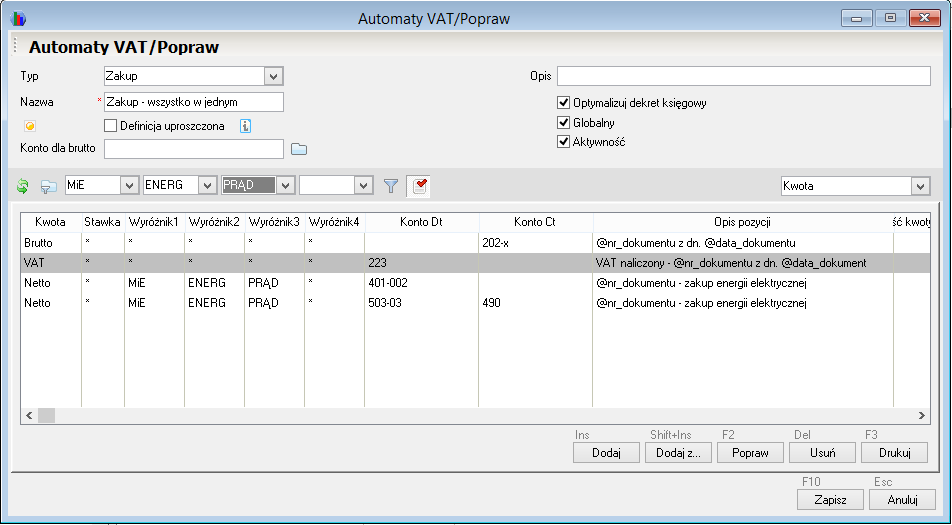
Task: Click the Opis pozycji column header
Action: click(743, 222)
